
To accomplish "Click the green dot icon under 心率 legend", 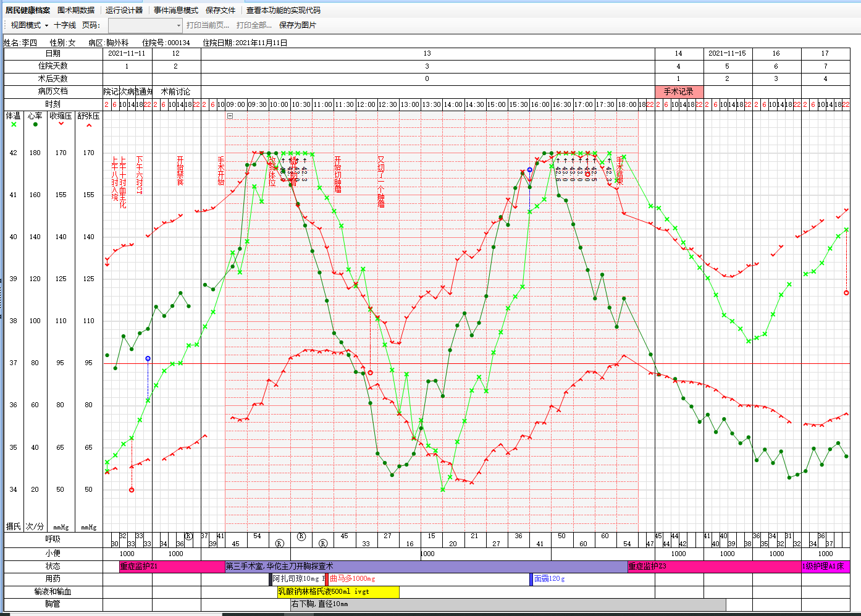I will click(35, 125).
